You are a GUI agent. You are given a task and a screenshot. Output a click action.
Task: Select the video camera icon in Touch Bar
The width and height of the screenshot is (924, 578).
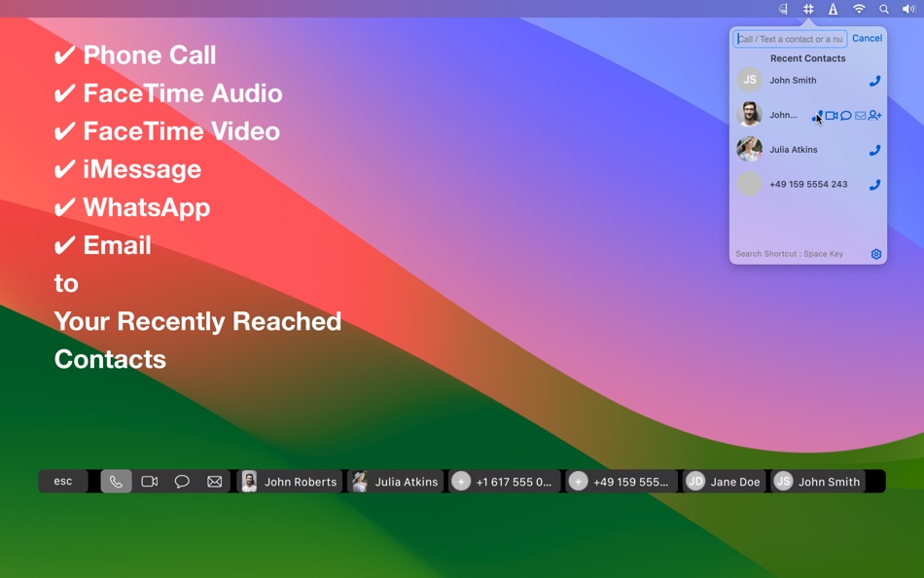(150, 482)
